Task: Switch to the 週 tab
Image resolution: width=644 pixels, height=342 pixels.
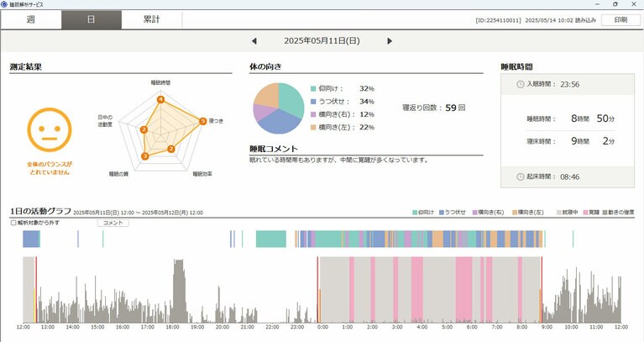Action: pos(31,19)
